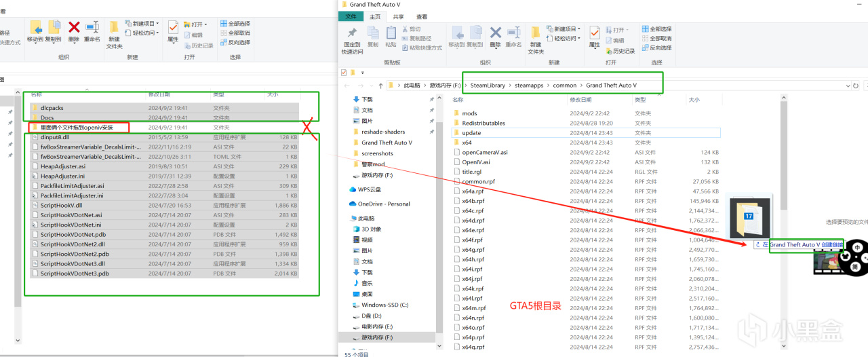Click Select all (全部选择) in left window

[235, 23]
